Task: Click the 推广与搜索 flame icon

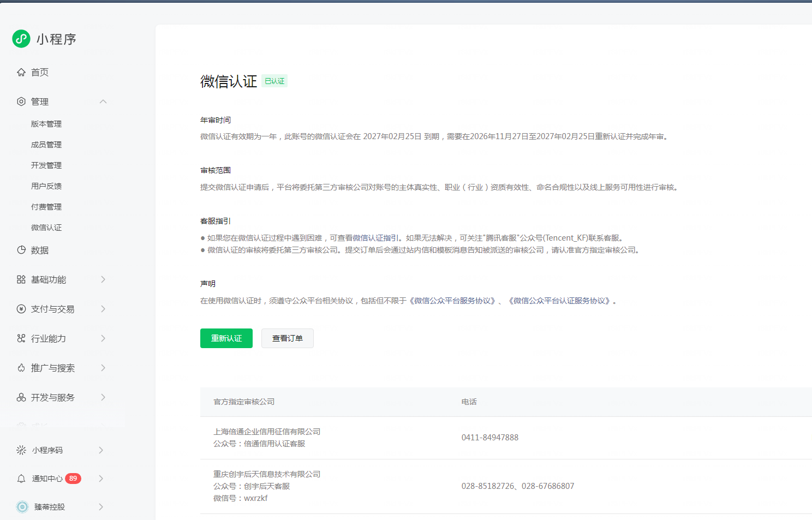Action: [21, 368]
